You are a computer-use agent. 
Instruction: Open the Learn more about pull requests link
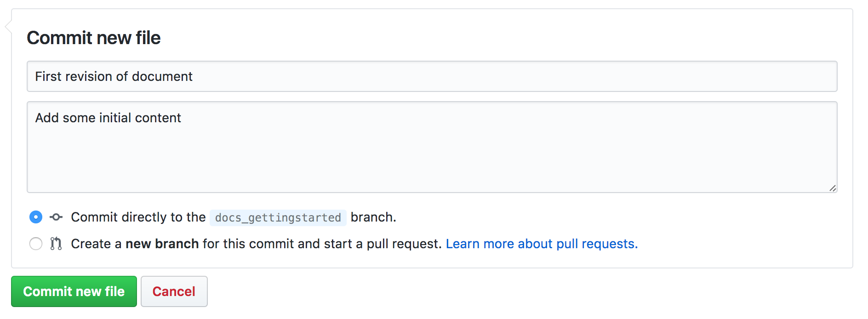542,244
